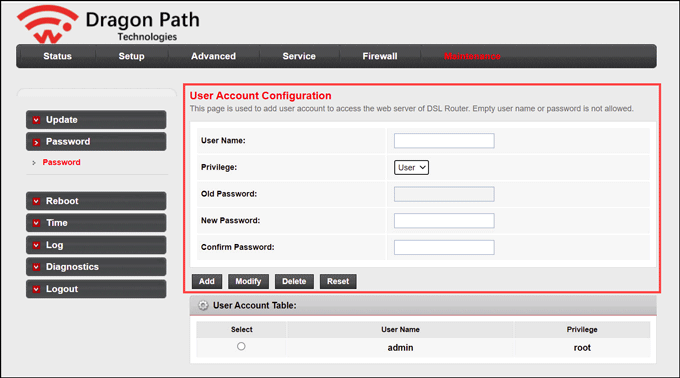The width and height of the screenshot is (680, 378).
Task: Click the Log menu arrow icon
Action: [x=36, y=245]
